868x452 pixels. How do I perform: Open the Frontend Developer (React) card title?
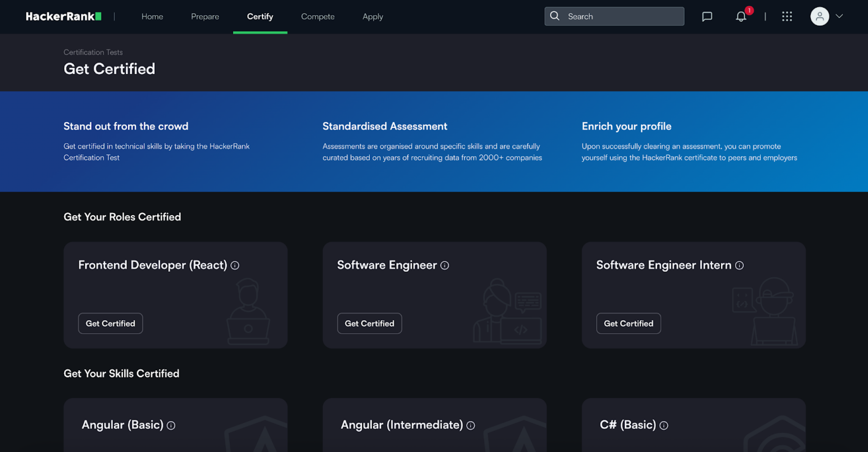[x=153, y=265]
